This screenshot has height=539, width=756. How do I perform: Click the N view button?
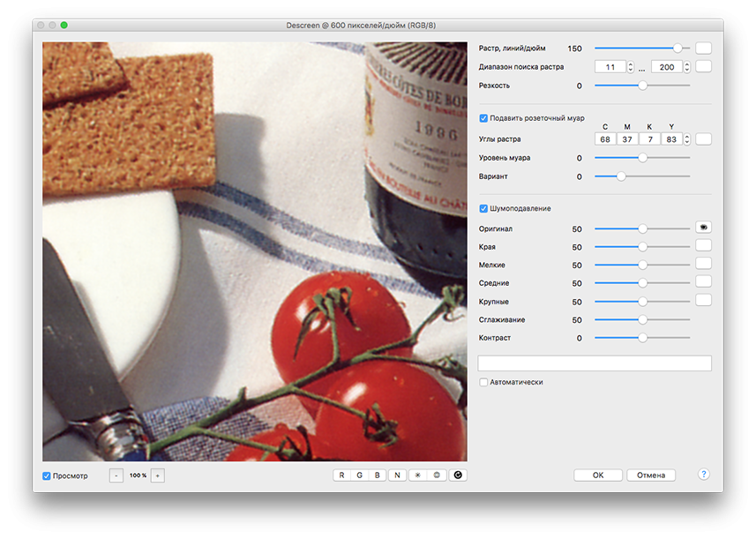pos(397,475)
